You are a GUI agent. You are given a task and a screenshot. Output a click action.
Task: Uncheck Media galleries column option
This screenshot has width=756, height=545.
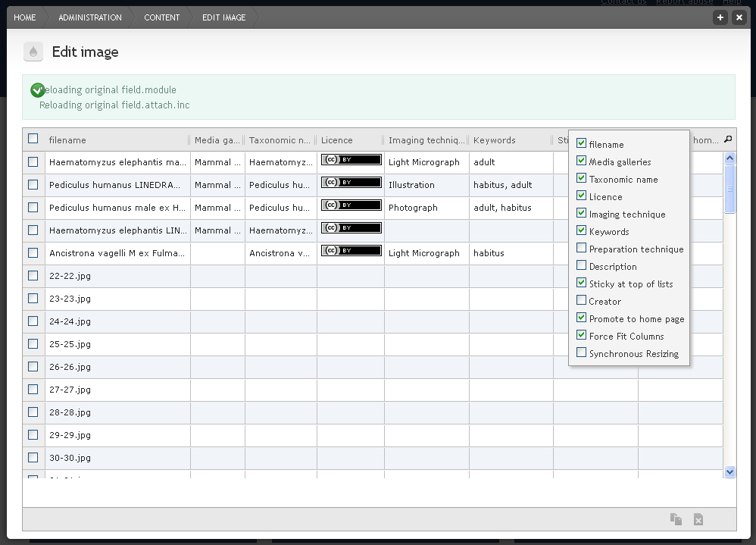click(582, 161)
